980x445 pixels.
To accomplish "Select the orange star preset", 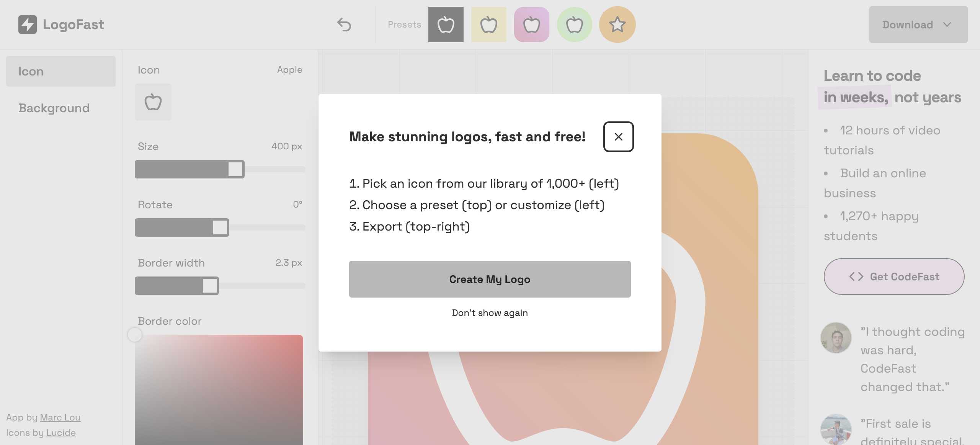I will 617,25.
